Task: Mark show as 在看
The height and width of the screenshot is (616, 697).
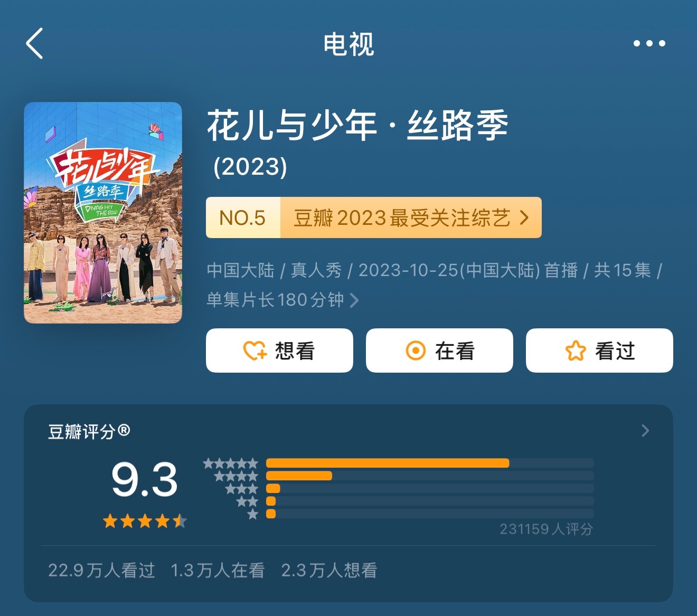Action: (439, 350)
